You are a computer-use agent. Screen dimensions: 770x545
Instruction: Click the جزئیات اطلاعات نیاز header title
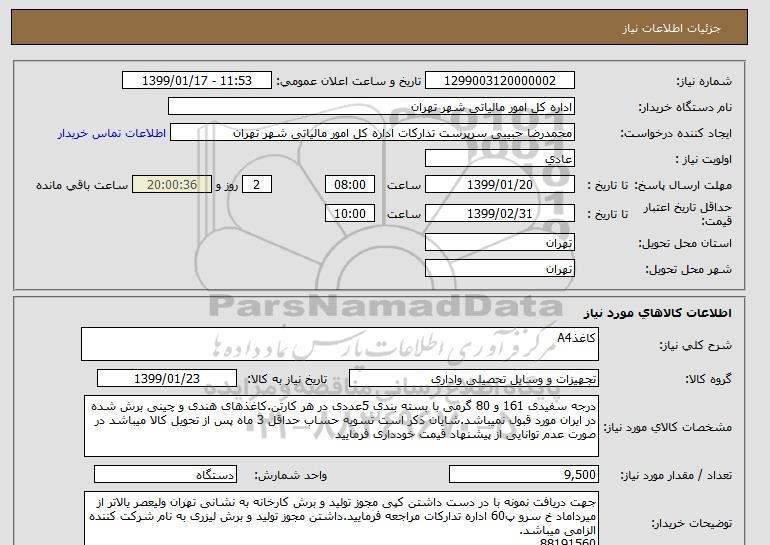671,28
